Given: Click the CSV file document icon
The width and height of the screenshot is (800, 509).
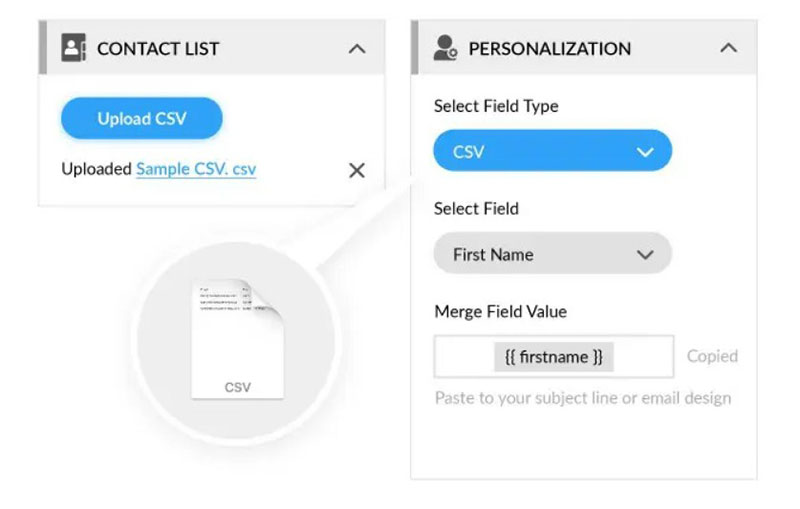Looking at the screenshot, I should coord(237,339).
